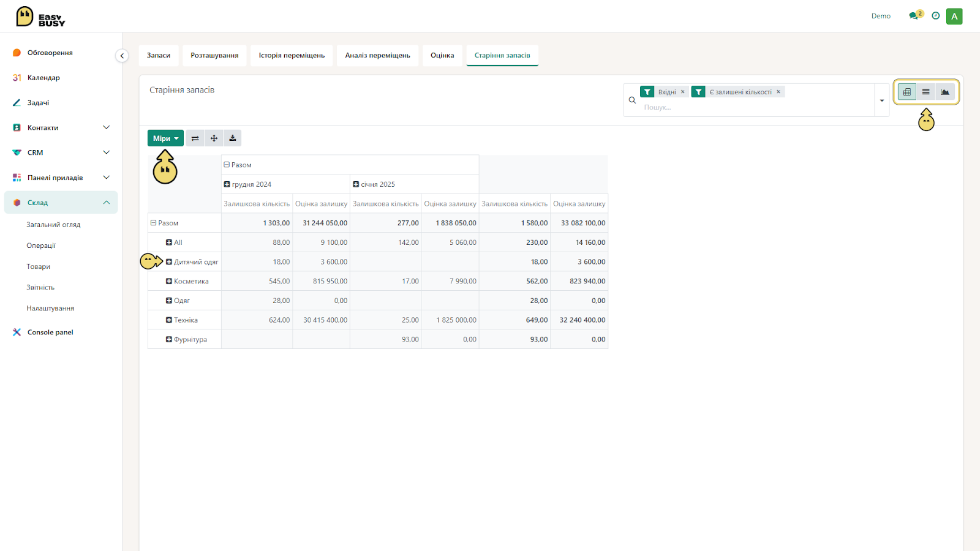980x551 pixels.
Task: Remove the Вхідні filter tag
Action: pos(683,92)
